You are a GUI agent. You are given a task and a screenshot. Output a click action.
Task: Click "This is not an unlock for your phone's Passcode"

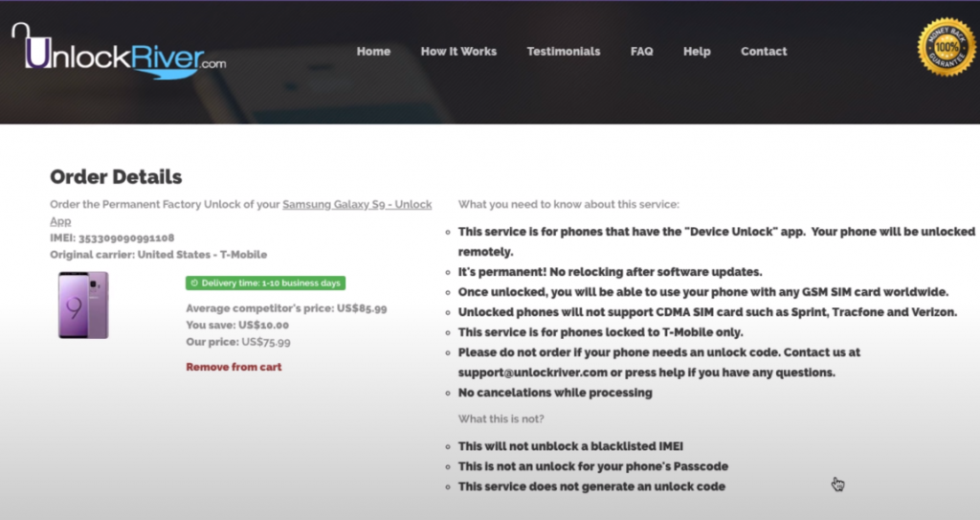pos(593,466)
